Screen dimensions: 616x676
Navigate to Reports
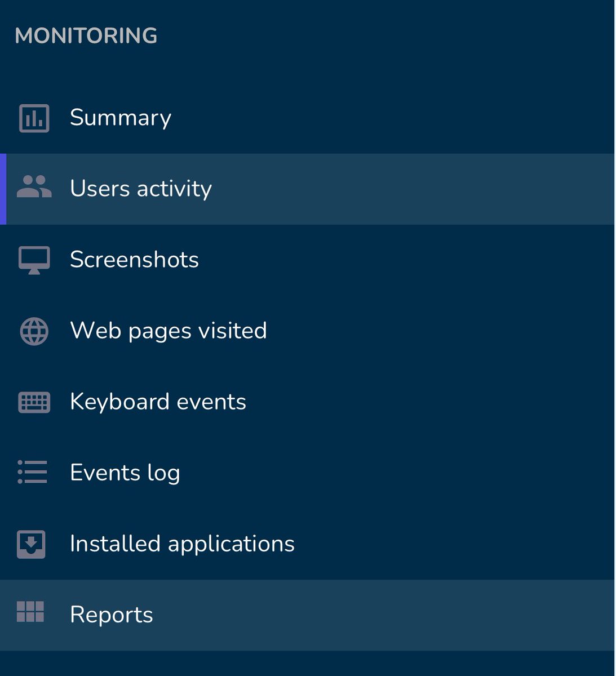307,615
